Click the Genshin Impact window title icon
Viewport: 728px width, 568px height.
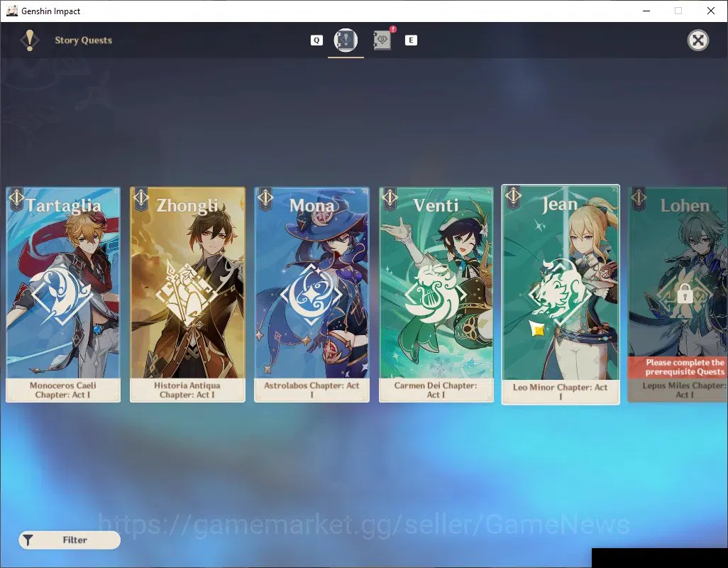point(12,11)
